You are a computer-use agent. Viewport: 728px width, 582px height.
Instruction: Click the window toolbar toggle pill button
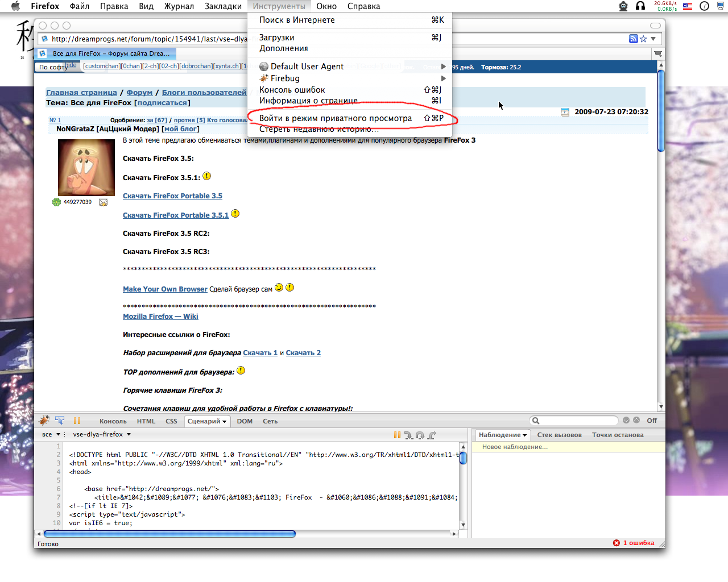(655, 26)
